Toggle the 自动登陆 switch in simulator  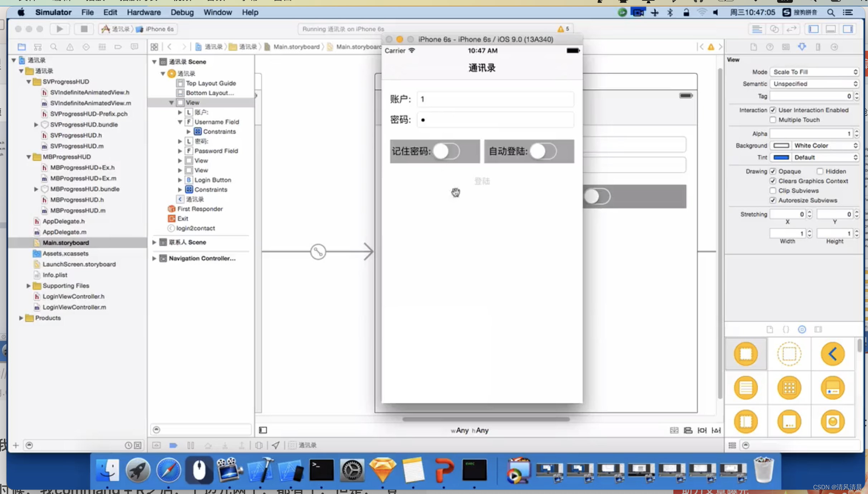[x=543, y=151]
